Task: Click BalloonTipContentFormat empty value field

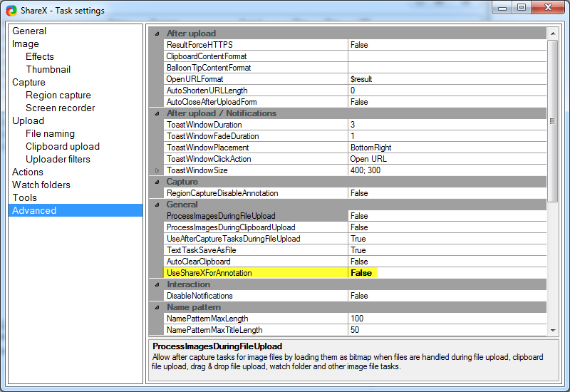Action: (x=447, y=68)
